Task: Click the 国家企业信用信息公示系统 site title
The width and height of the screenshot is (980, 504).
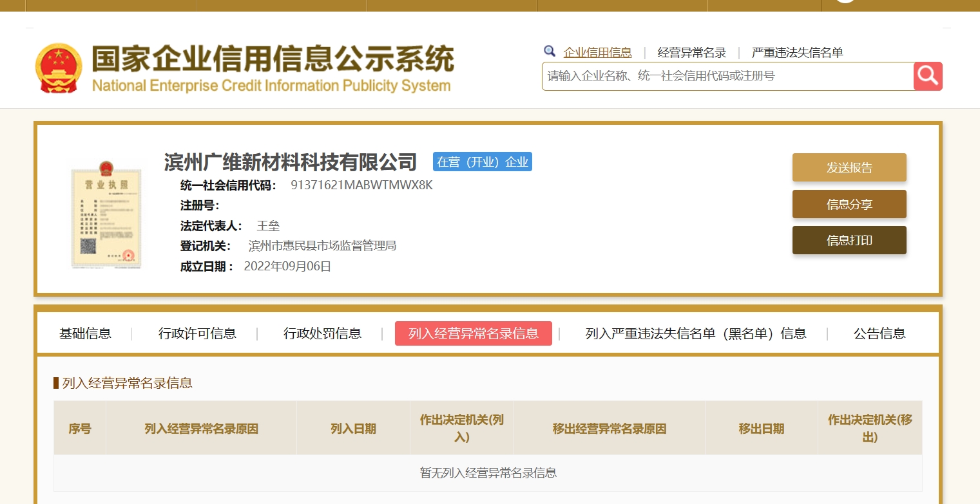Action: (273, 59)
